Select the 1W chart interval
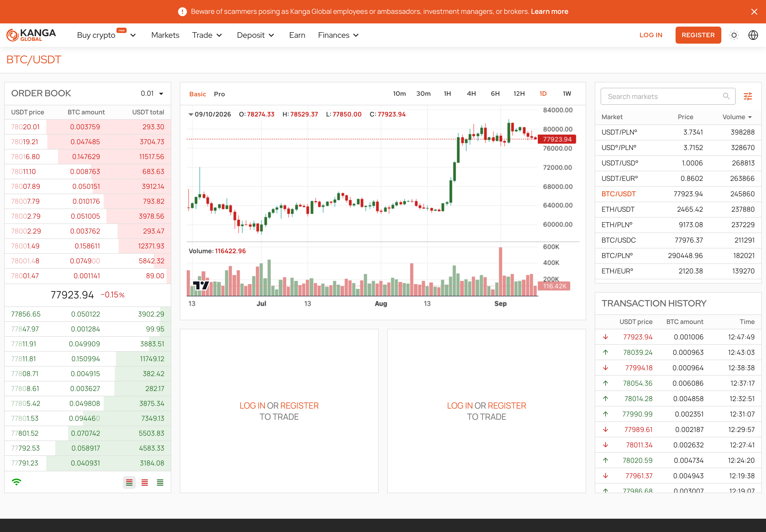This screenshot has width=766, height=532. (567, 93)
